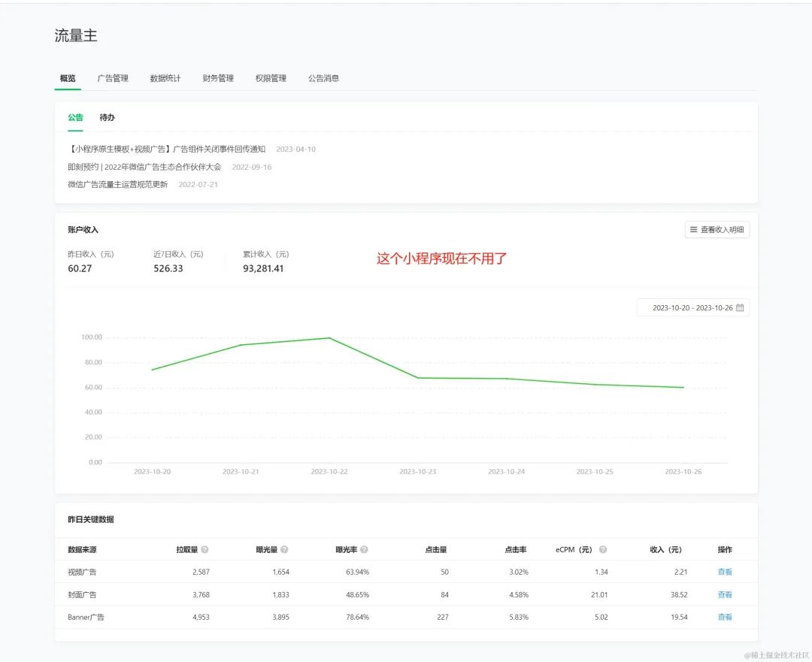
Task: Open the 公告消息 tab
Action: [x=323, y=78]
